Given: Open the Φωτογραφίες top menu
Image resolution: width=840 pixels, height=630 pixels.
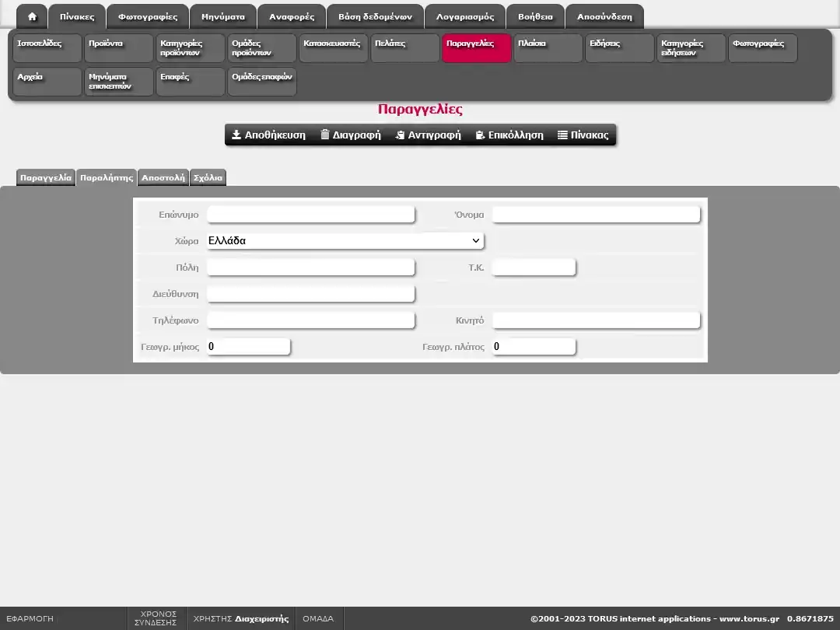Looking at the screenshot, I should tap(148, 16).
